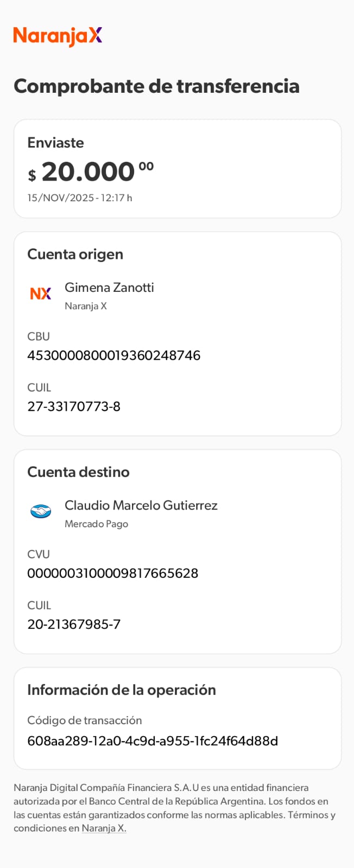Screen dimensions: 354x868
Task: Click the 15/NOV/2025 transfer date
Action: tap(80, 198)
